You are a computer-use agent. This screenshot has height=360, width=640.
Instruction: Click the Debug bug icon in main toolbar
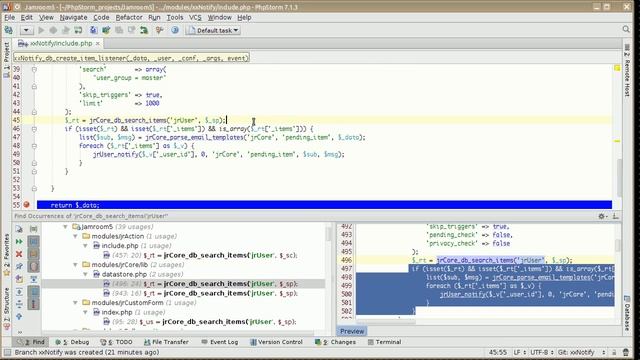53,30
